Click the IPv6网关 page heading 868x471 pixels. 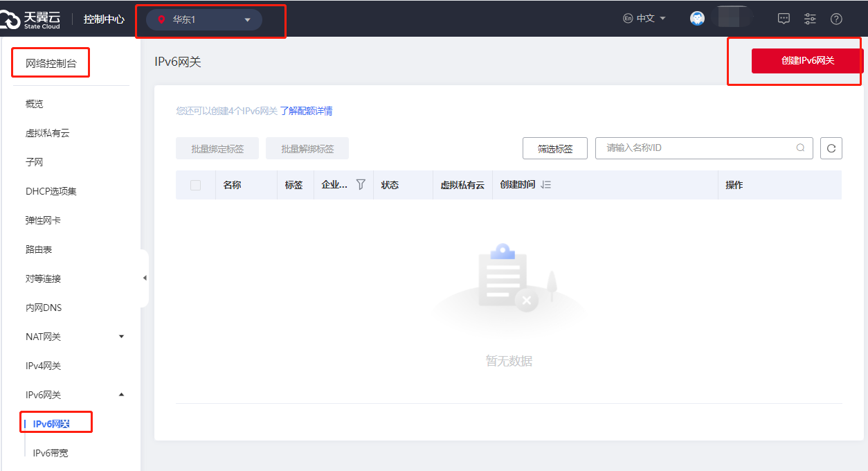[178, 62]
